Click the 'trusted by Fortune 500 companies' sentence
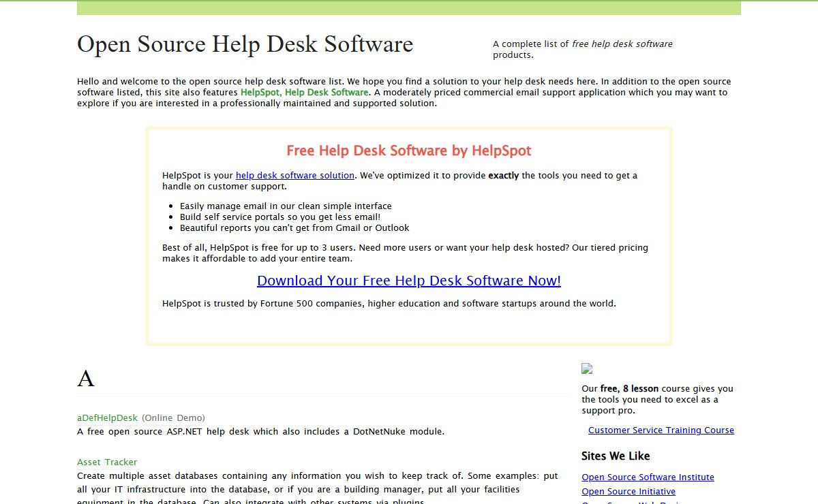This screenshot has height=504, width=818. click(x=389, y=304)
